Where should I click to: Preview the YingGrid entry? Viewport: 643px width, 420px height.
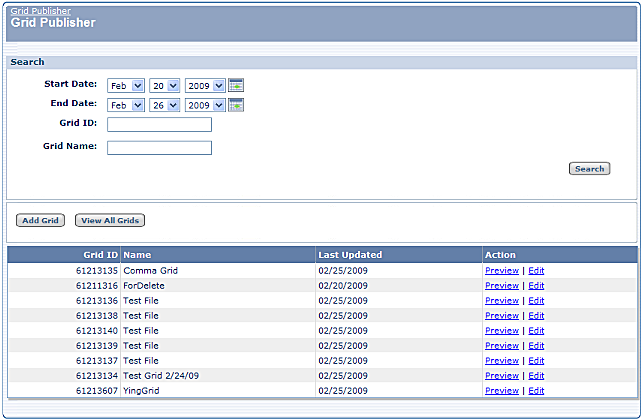click(x=501, y=390)
